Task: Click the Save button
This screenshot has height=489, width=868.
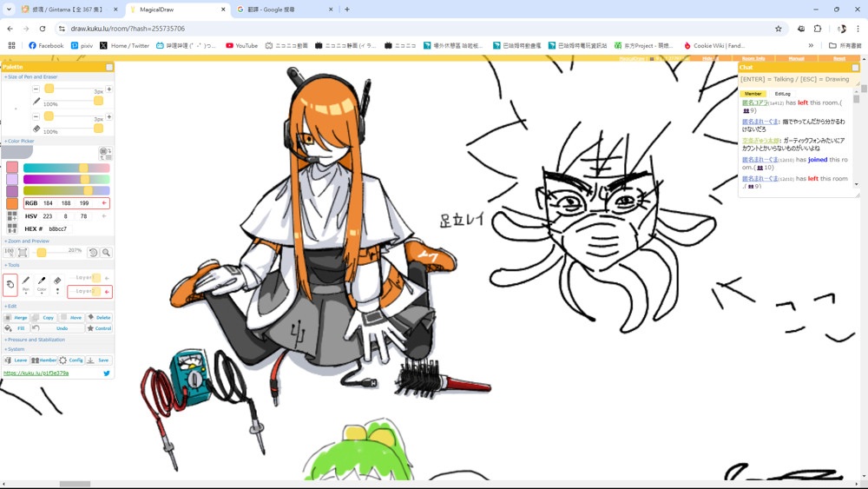Action: tap(99, 360)
